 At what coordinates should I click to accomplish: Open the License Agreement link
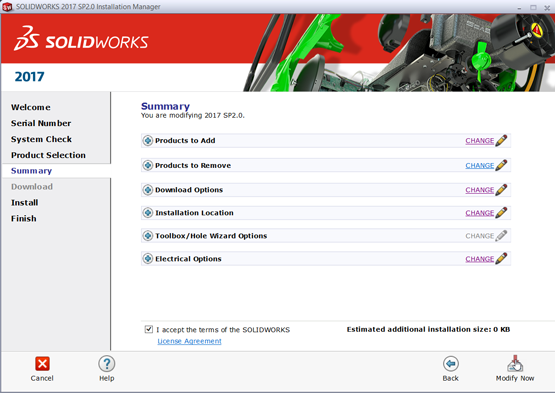(x=189, y=341)
